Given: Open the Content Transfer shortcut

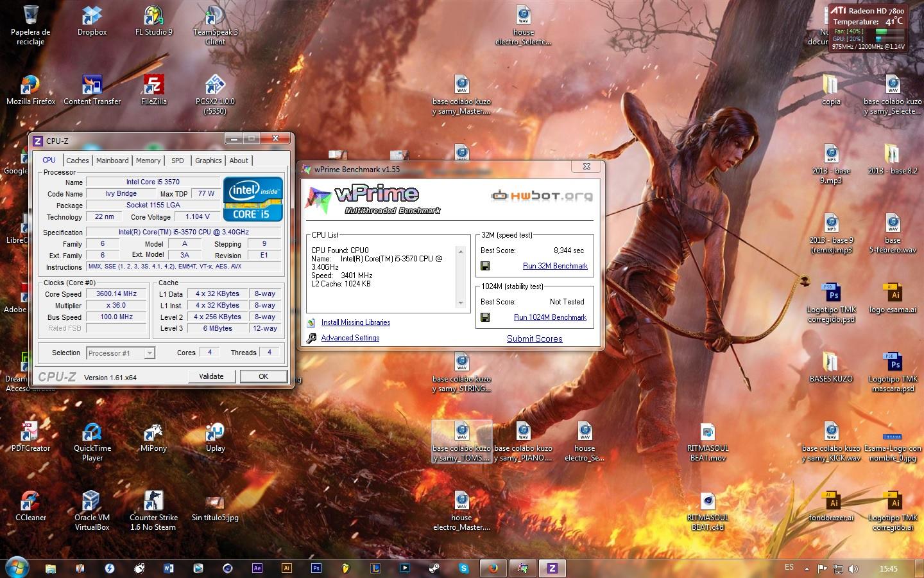Looking at the screenshot, I should (x=92, y=90).
